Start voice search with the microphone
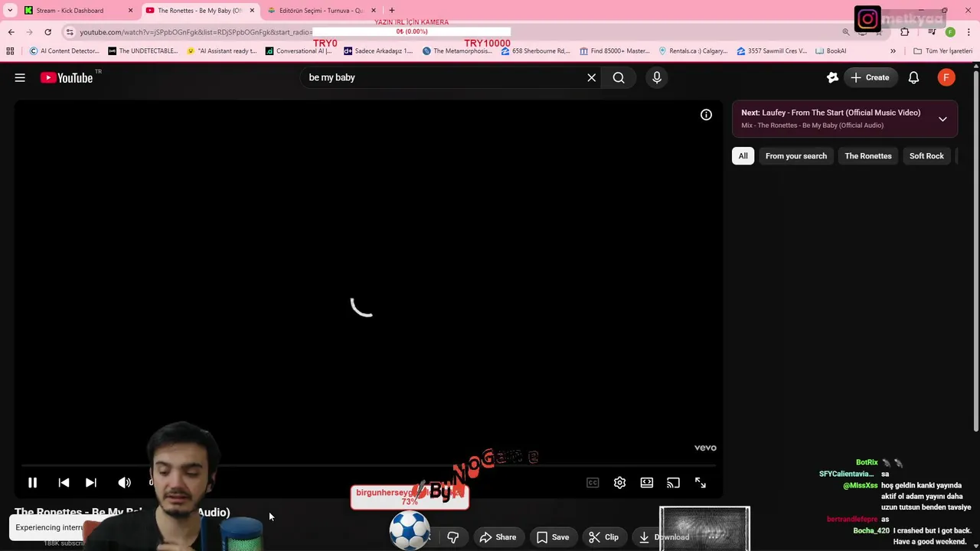 click(x=657, y=77)
